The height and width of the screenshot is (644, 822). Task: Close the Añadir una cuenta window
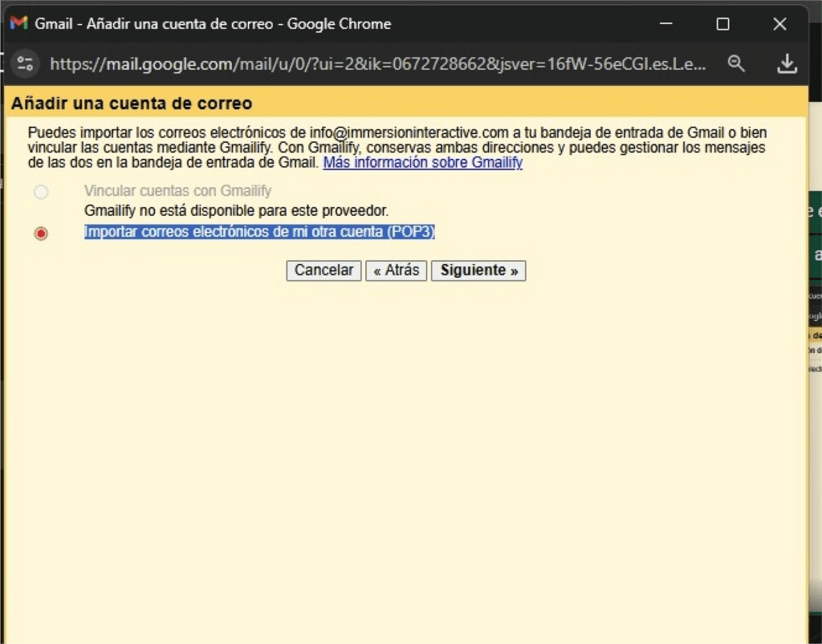pos(779,24)
